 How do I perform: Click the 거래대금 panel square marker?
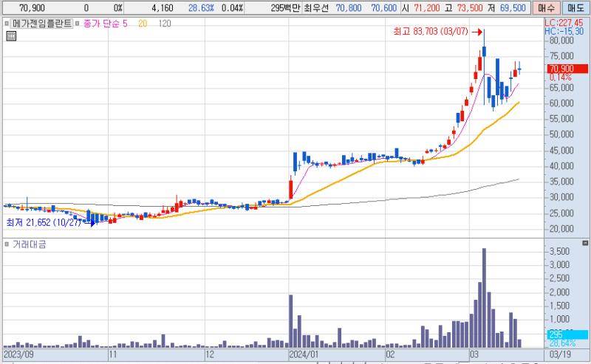(7, 244)
